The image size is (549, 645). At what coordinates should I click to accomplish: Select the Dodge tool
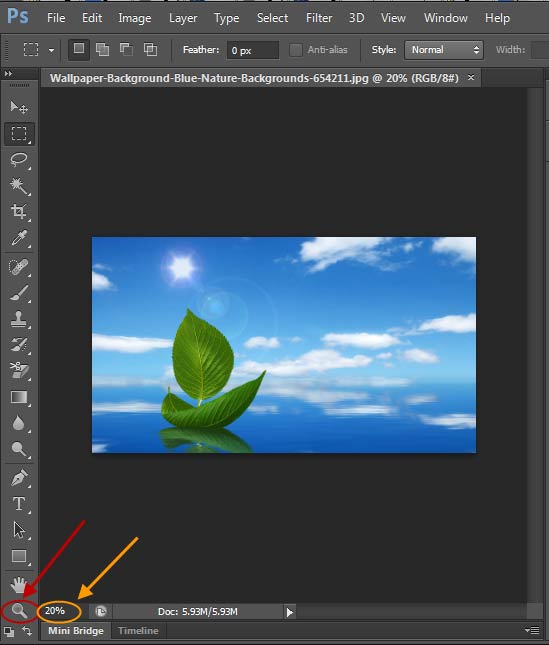pos(19,449)
